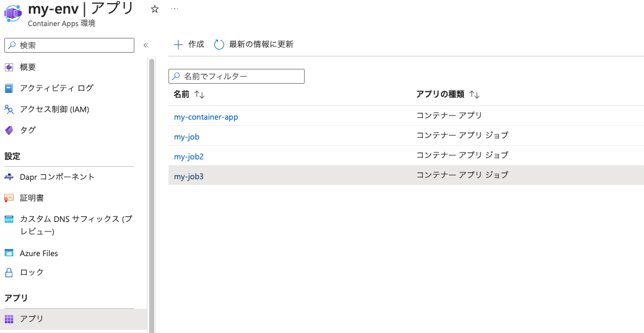Click 最新の情報に更新 label

[x=261, y=45]
